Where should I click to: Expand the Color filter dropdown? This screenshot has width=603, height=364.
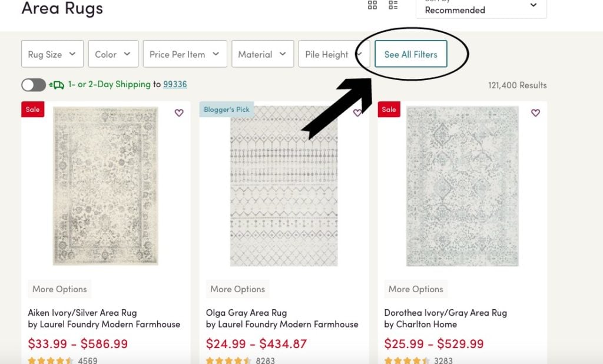113,54
